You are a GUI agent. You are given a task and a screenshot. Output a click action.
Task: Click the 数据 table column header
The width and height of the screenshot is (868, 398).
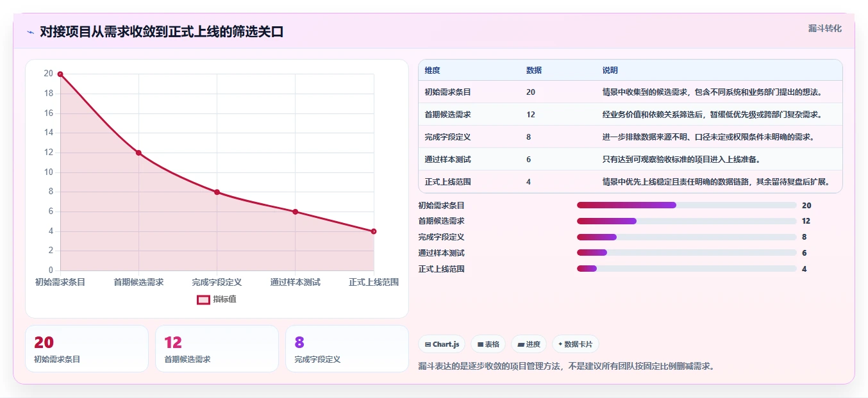534,70
